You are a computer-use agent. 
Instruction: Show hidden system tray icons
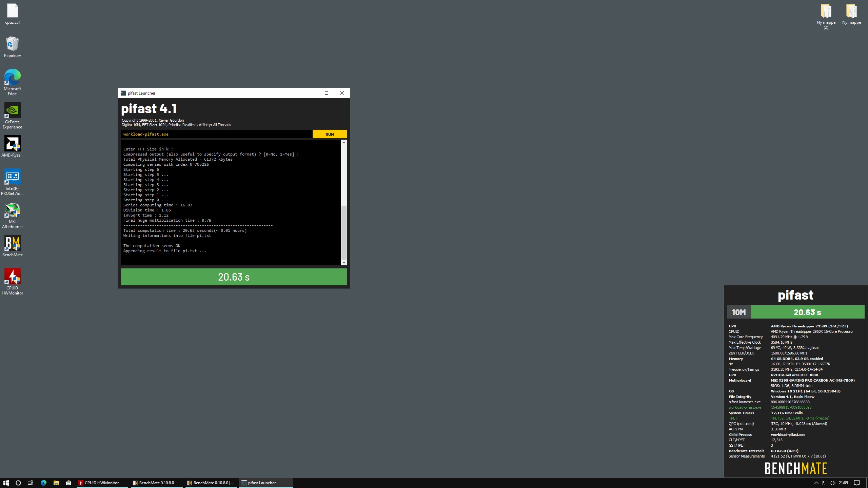click(816, 483)
